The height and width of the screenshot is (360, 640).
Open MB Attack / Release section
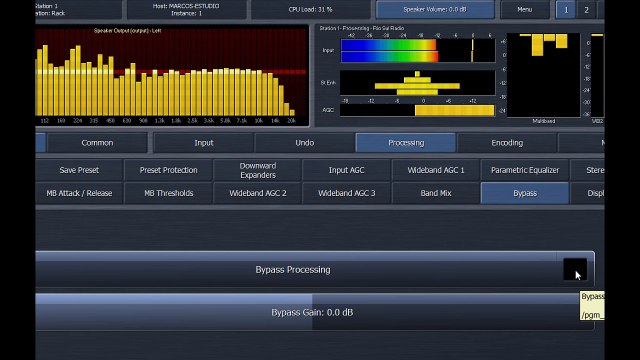click(79, 193)
